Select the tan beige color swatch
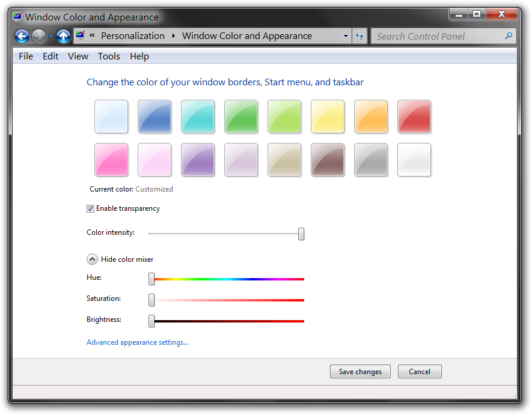The width and height of the screenshot is (532, 415). coord(284,160)
